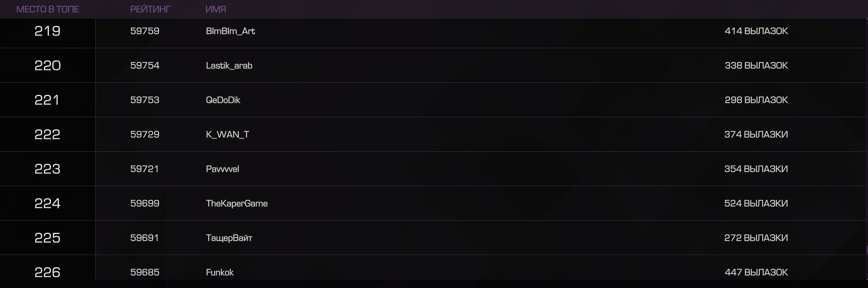Viewport: 868px width, 288px height.
Task: Open player BlmBlm_Art's profile
Action: point(231,31)
